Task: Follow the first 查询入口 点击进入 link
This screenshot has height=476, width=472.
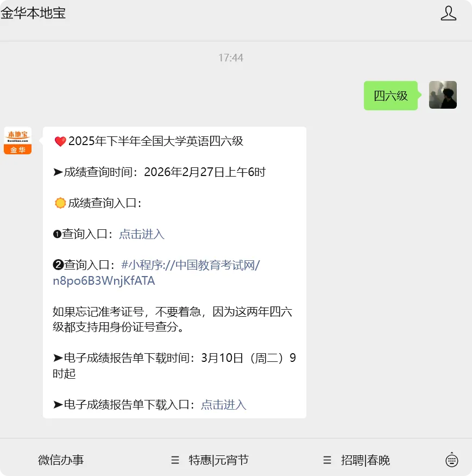Action: pos(141,234)
